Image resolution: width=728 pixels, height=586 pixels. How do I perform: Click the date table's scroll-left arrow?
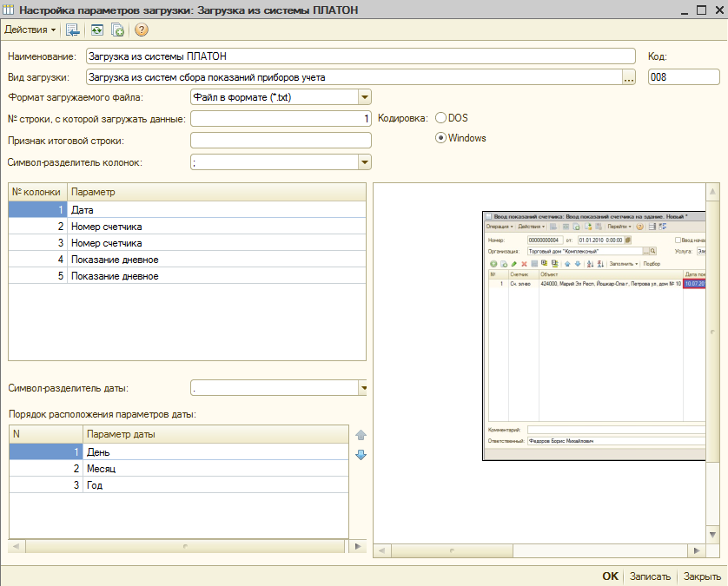tap(17, 546)
